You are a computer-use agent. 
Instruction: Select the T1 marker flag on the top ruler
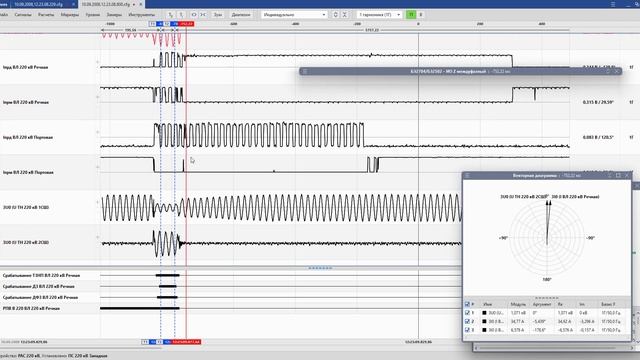click(153, 24)
